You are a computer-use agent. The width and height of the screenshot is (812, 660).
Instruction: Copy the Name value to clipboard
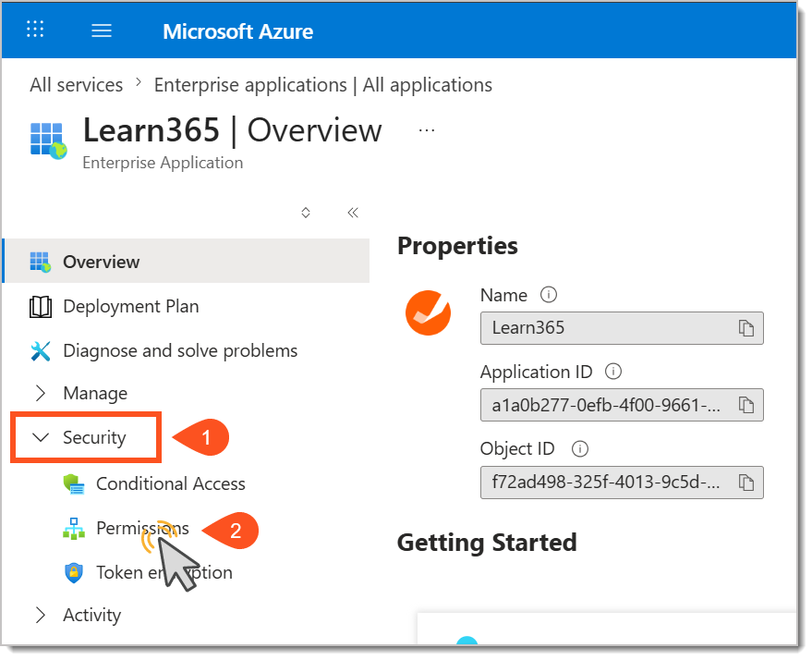coord(745,328)
